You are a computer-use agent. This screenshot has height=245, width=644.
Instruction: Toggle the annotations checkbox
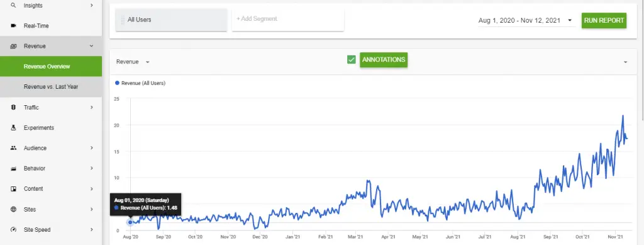tap(351, 60)
